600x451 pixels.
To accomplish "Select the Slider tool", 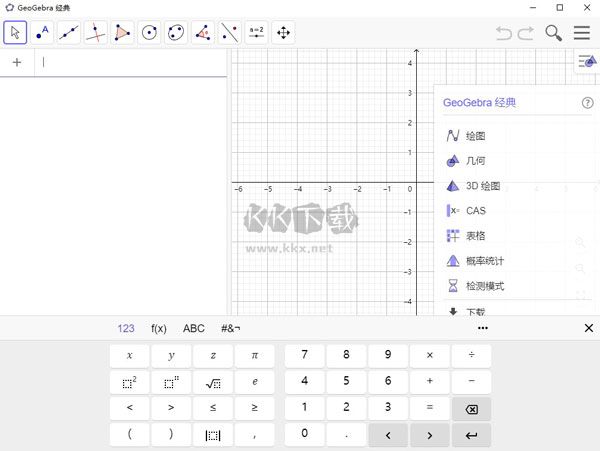I will pos(257,32).
